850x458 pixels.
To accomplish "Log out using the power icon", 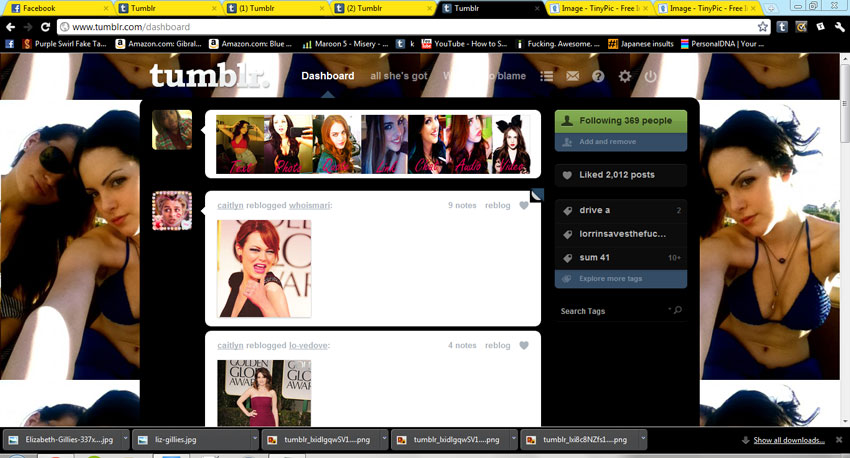I will [x=650, y=76].
